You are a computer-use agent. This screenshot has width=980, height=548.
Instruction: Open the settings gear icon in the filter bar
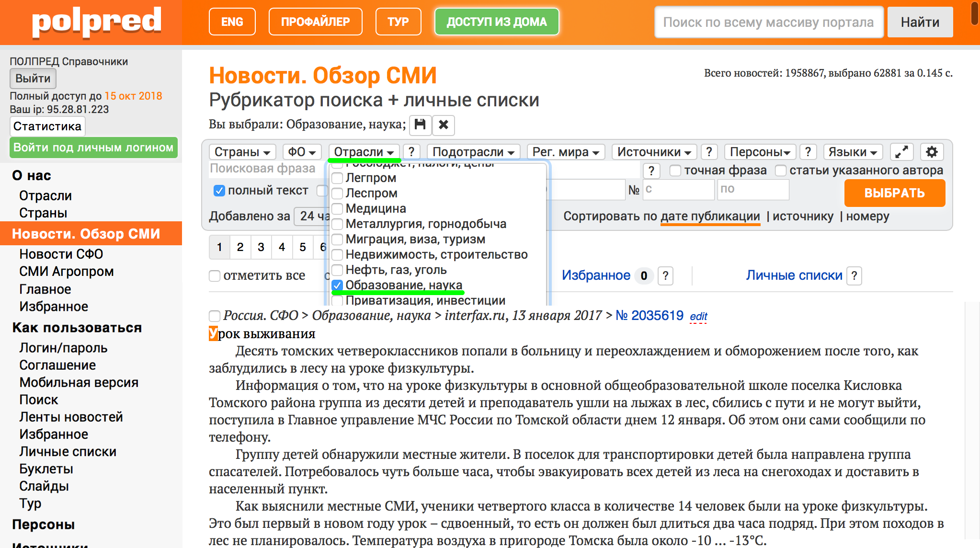(931, 152)
